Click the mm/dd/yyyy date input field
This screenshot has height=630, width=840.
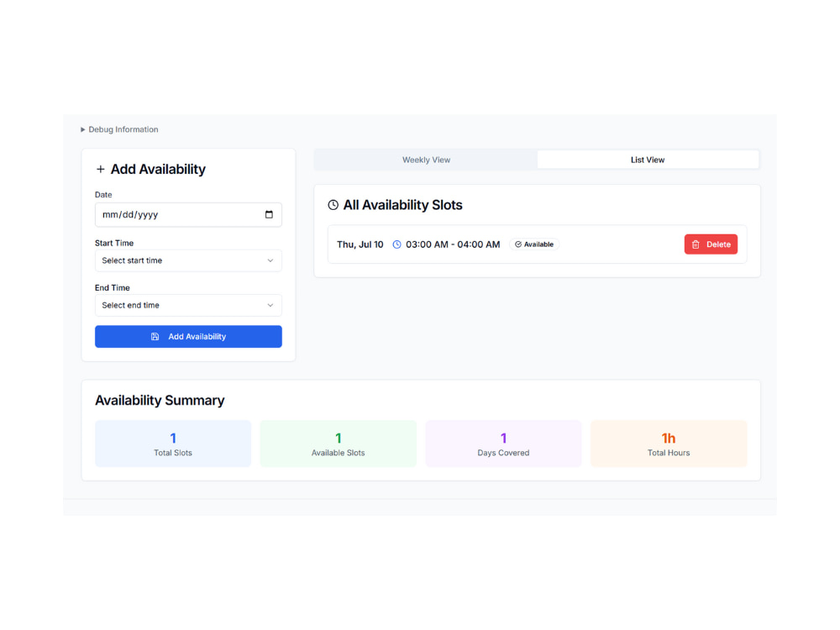[x=188, y=215]
